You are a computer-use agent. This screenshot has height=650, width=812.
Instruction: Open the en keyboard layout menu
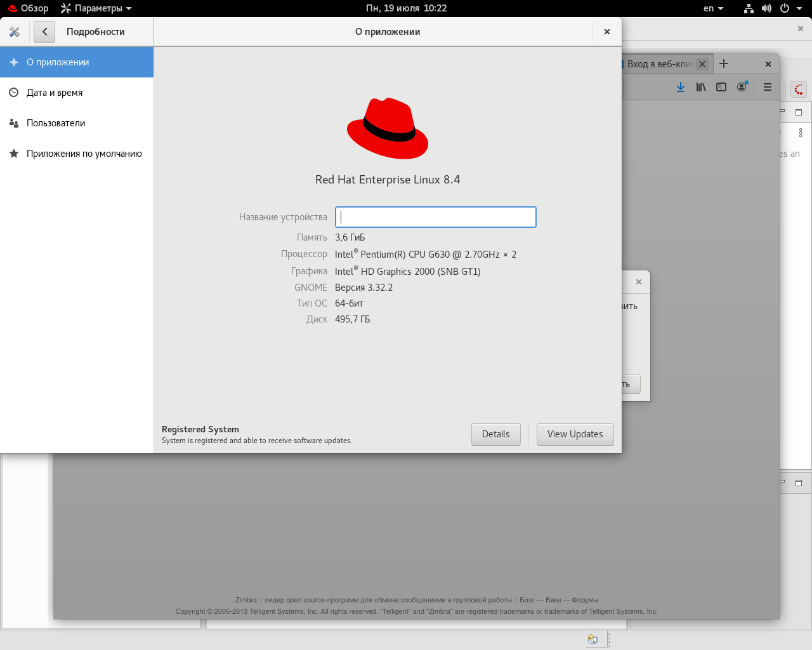(714, 8)
